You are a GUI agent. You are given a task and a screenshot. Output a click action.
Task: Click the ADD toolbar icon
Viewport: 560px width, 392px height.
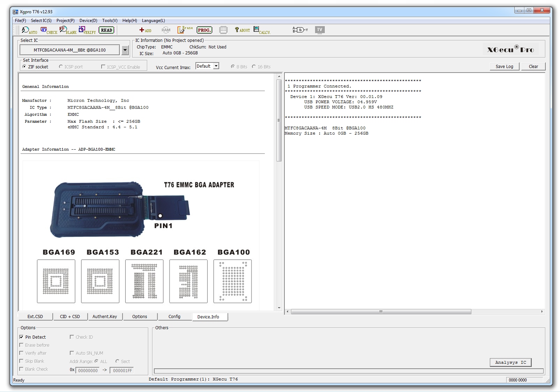click(x=145, y=30)
